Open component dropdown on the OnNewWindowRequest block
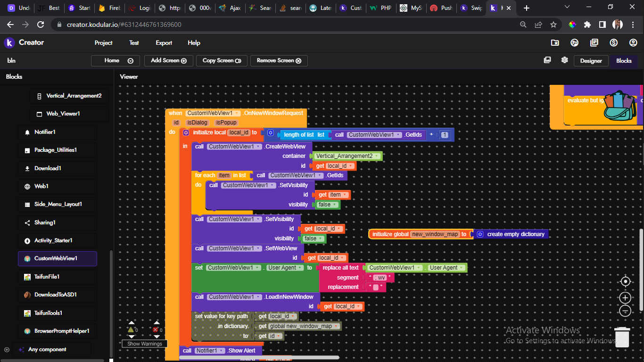 [x=213, y=113]
